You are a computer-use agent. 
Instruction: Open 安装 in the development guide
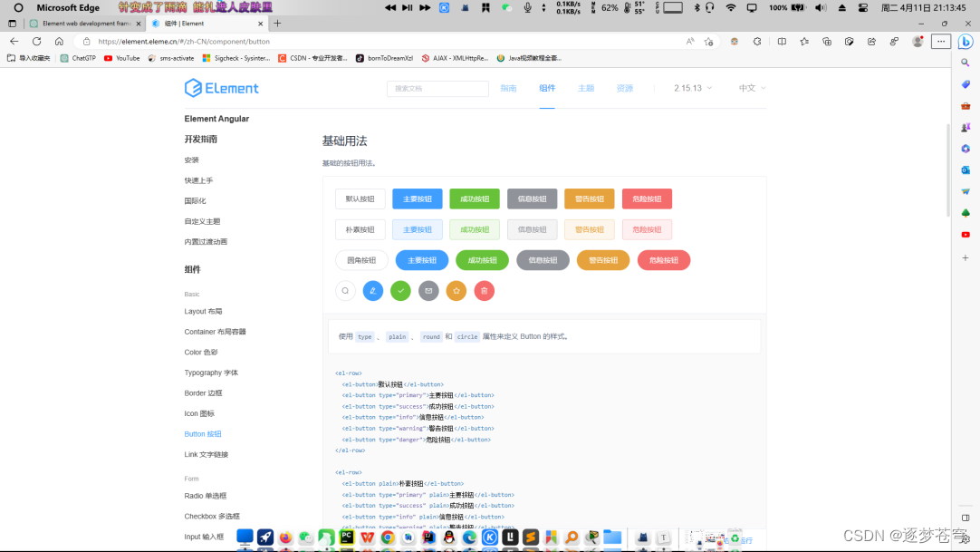(191, 160)
